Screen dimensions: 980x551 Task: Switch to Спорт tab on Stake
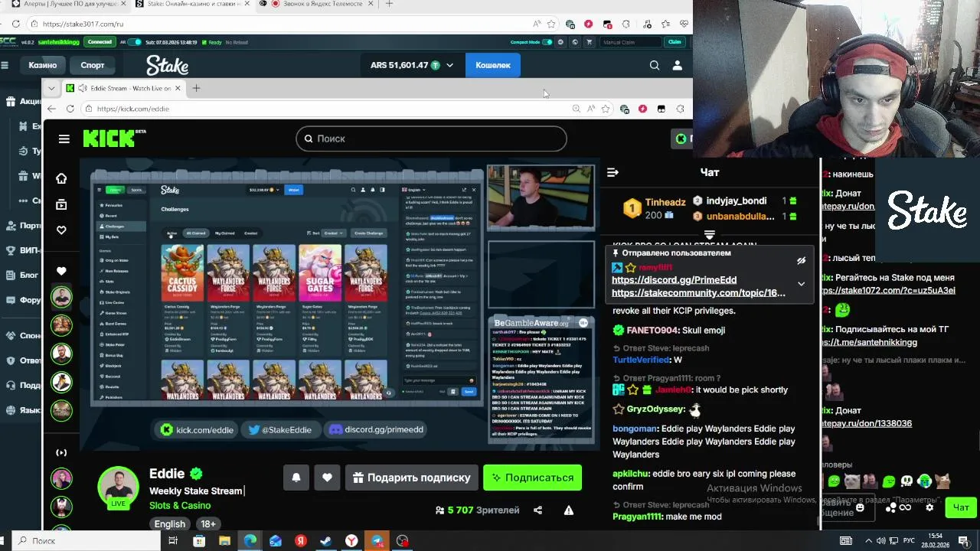pyautogui.click(x=93, y=65)
